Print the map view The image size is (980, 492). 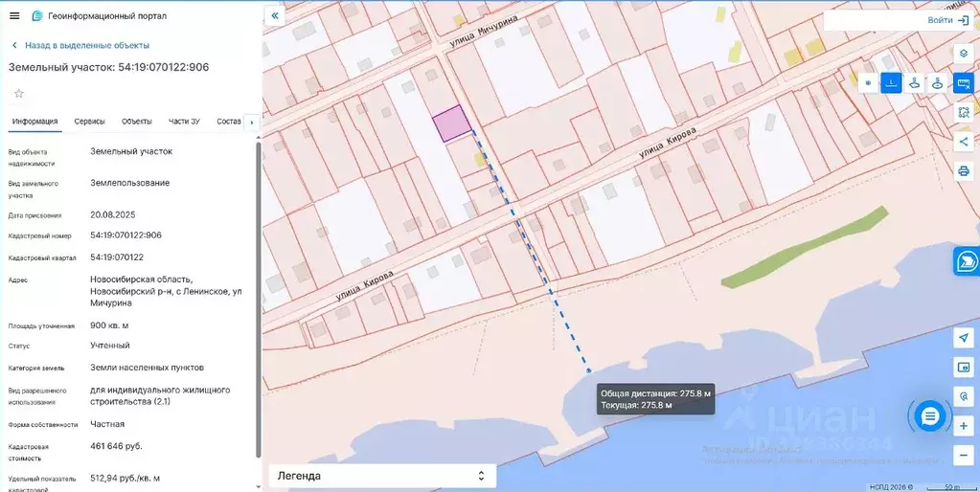click(x=964, y=171)
